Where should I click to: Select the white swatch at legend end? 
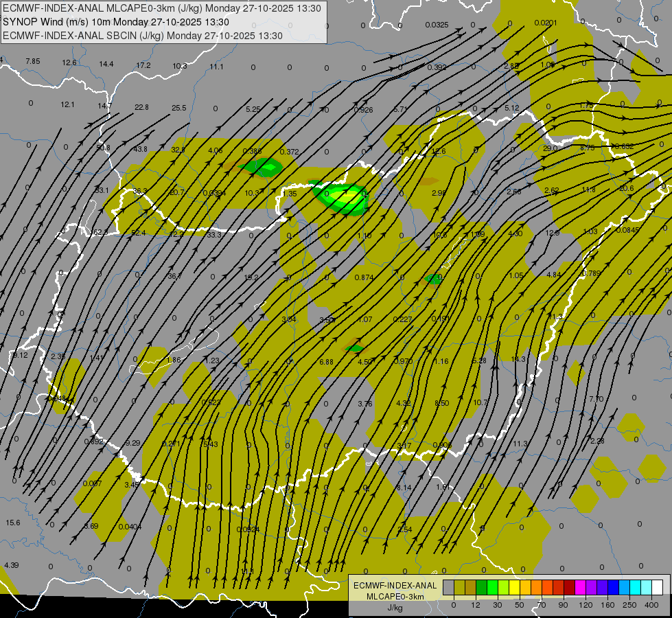tap(657, 588)
